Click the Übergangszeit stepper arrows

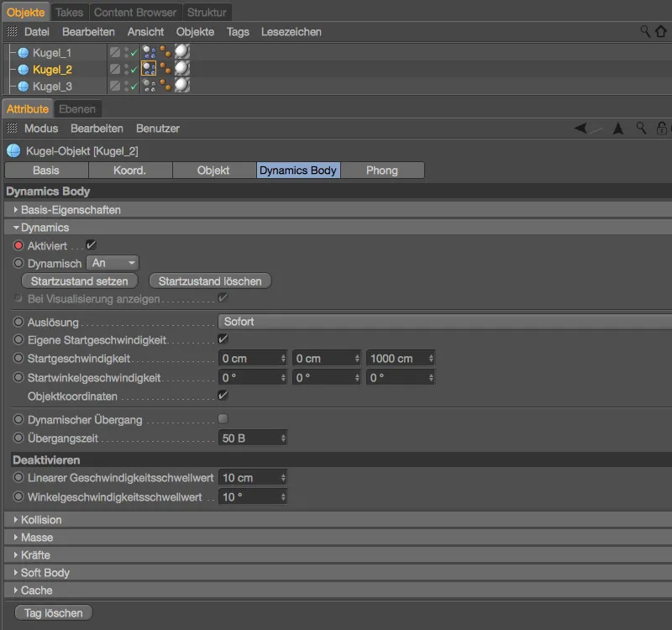[x=283, y=438]
